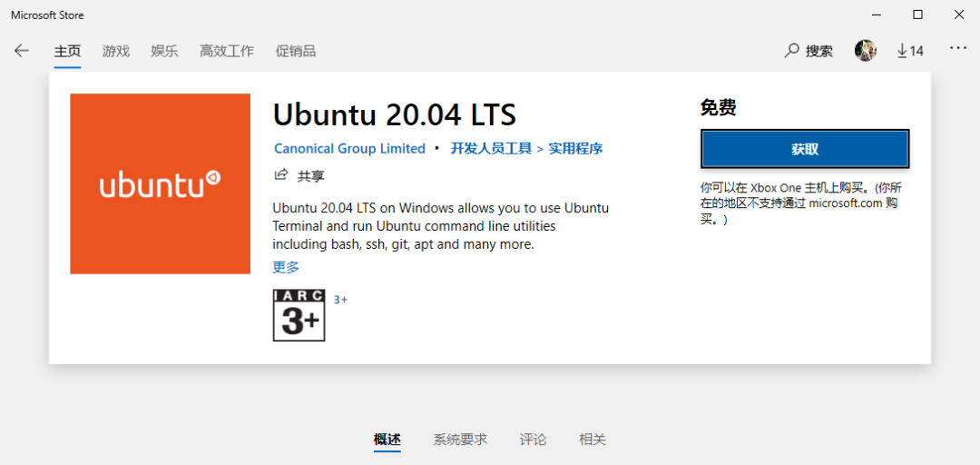Viewport: 980px width, 465px height.
Task: Open the 实用程序 subcategory link
Action: tap(575, 149)
